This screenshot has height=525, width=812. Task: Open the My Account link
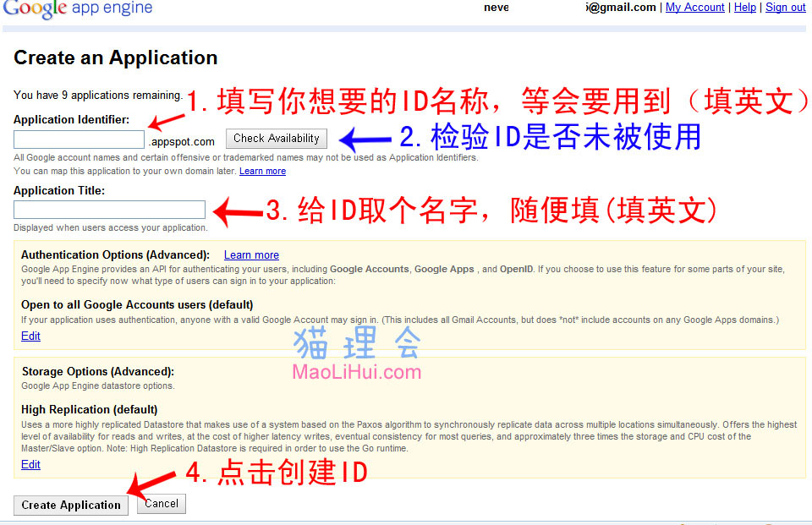tap(695, 8)
